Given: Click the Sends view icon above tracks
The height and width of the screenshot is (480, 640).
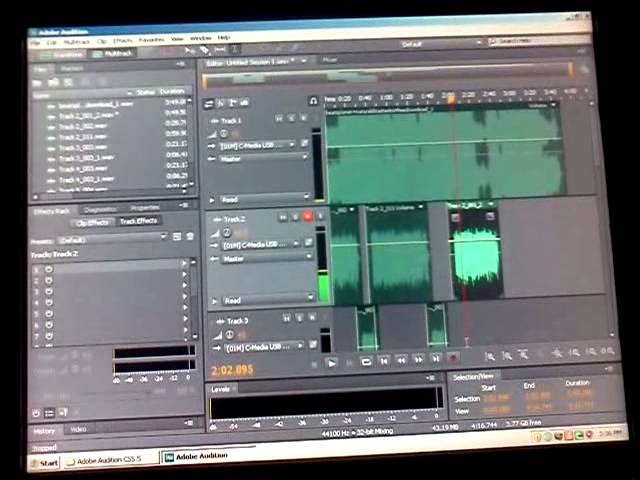Looking at the screenshot, I should pos(232,103).
